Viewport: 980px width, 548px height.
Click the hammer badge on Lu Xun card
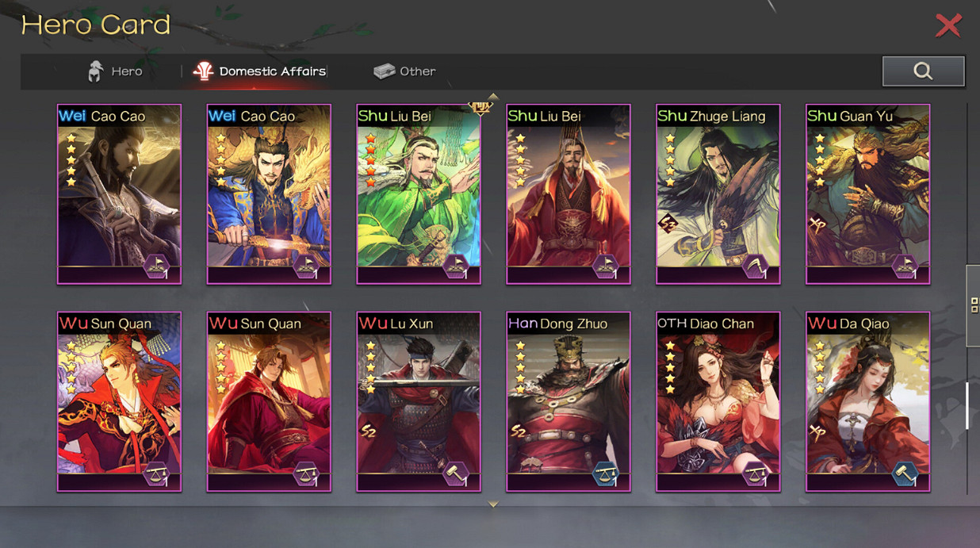pos(457,474)
